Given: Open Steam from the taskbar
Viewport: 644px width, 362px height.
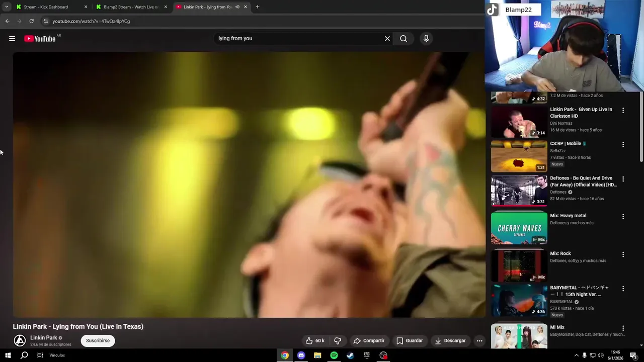Looking at the screenshot, I should pyautogui.click(x=350, y=355).
